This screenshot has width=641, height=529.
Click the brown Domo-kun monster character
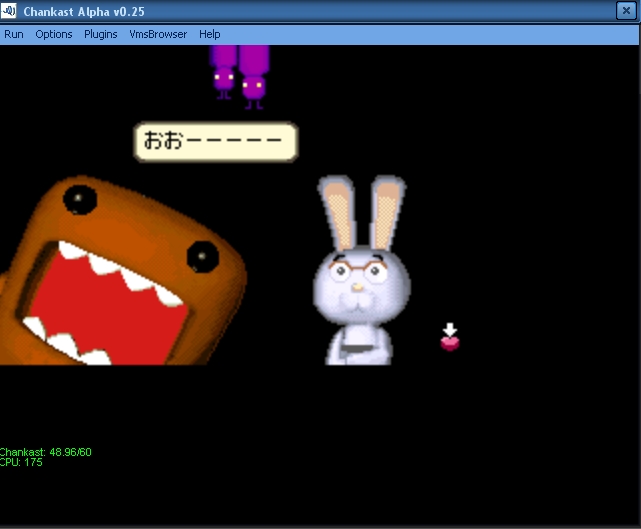[121, 272]
